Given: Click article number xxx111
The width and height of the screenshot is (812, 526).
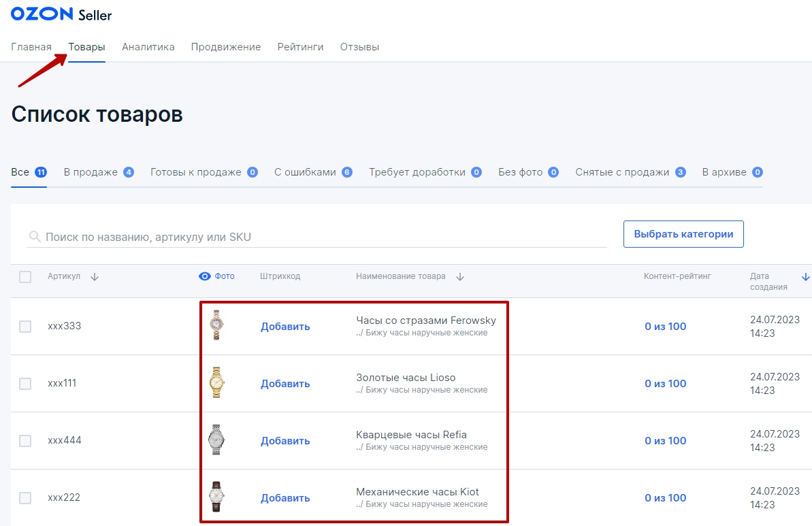Looking at the screenshot, I should pyautogui.click(x=62, y=383).
